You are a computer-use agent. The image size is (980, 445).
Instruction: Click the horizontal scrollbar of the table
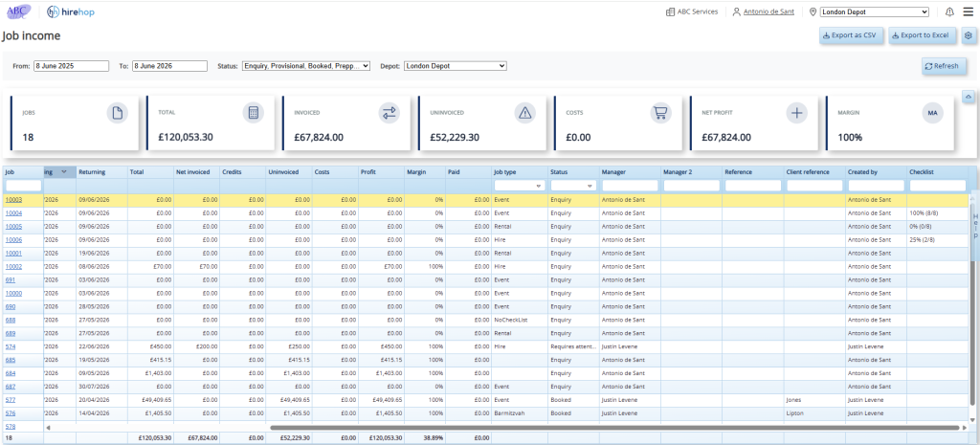(614, 428)
